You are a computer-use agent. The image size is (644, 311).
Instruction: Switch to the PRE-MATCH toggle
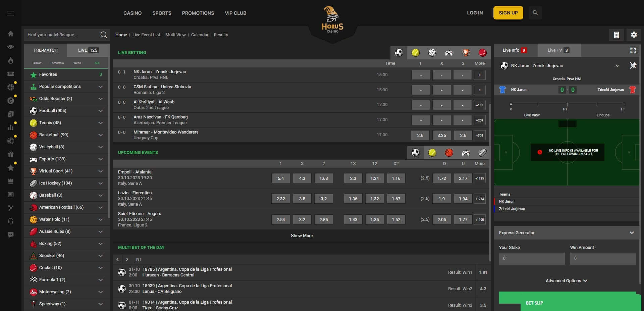pos(46,50)
